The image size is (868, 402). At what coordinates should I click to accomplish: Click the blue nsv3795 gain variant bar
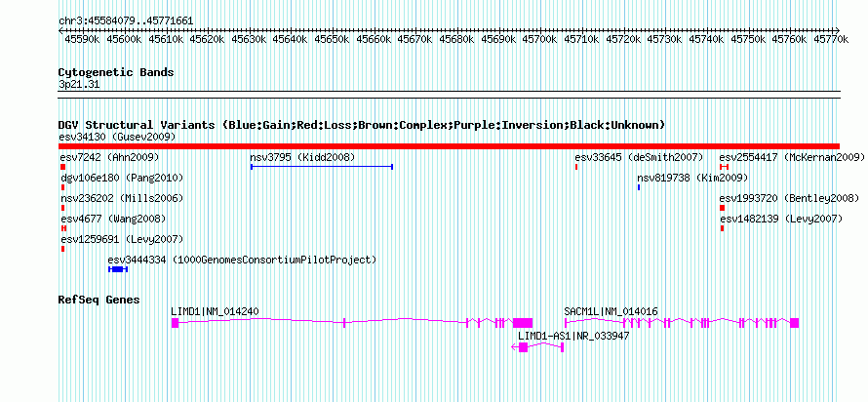322,166
